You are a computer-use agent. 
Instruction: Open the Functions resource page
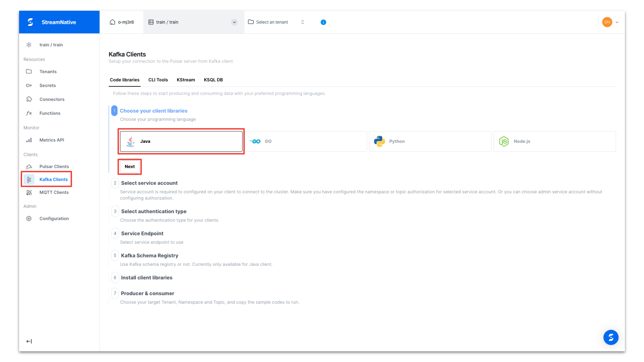[x=50, y=113]
